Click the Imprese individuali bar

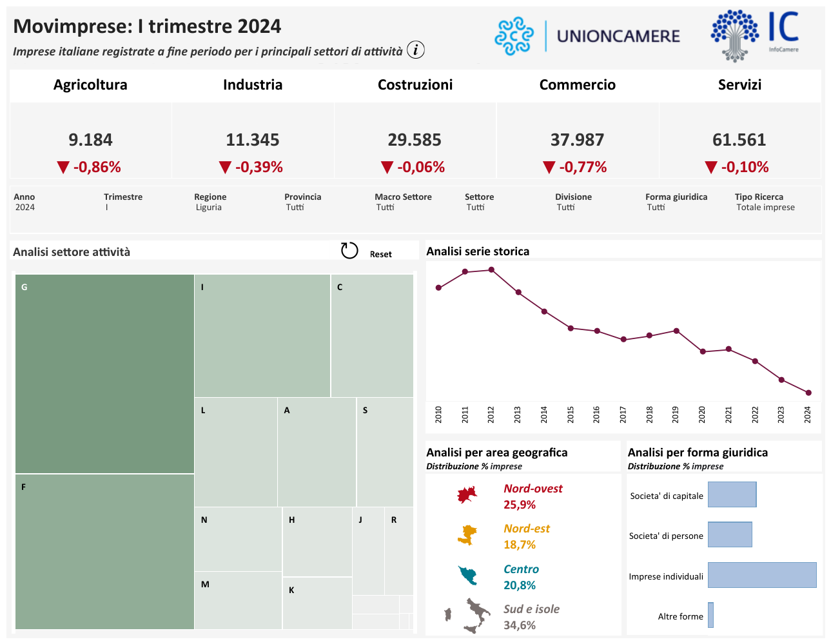(x=761, y=575)
